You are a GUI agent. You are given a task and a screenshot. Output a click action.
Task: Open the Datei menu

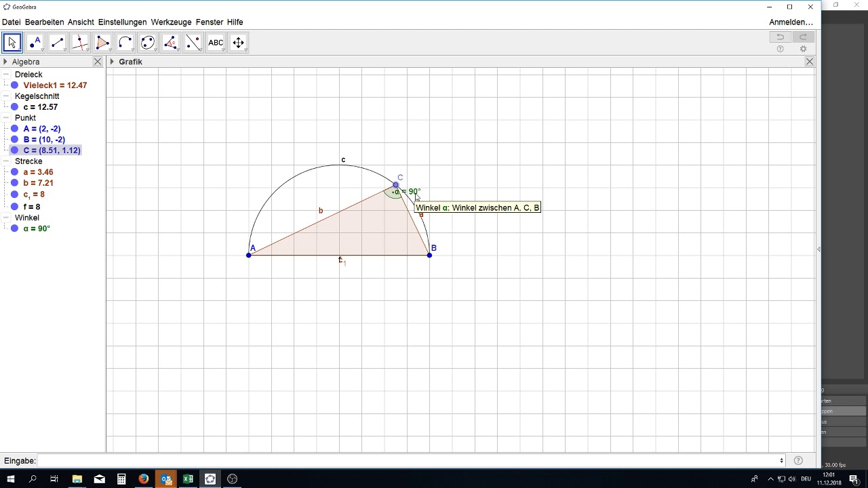tap(12, 22)
